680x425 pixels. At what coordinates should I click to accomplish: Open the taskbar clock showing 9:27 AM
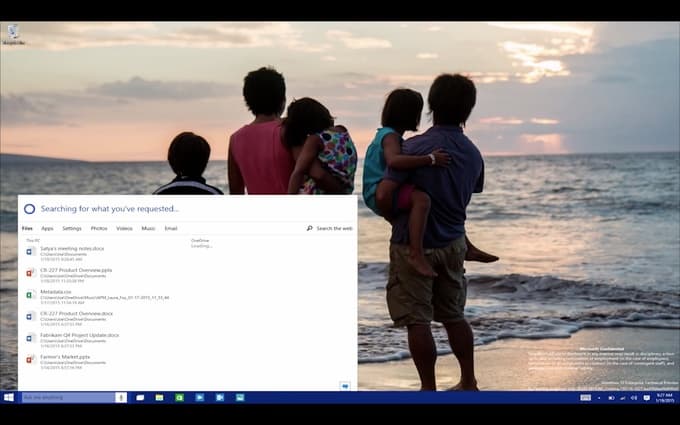pyautogui.click(x=664, y=398)
